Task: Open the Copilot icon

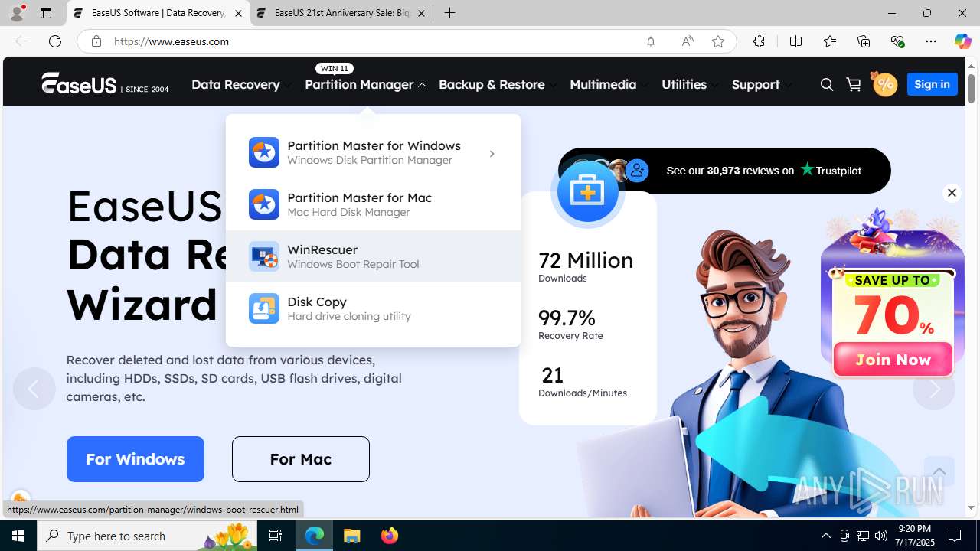Action: click(962, 41)
